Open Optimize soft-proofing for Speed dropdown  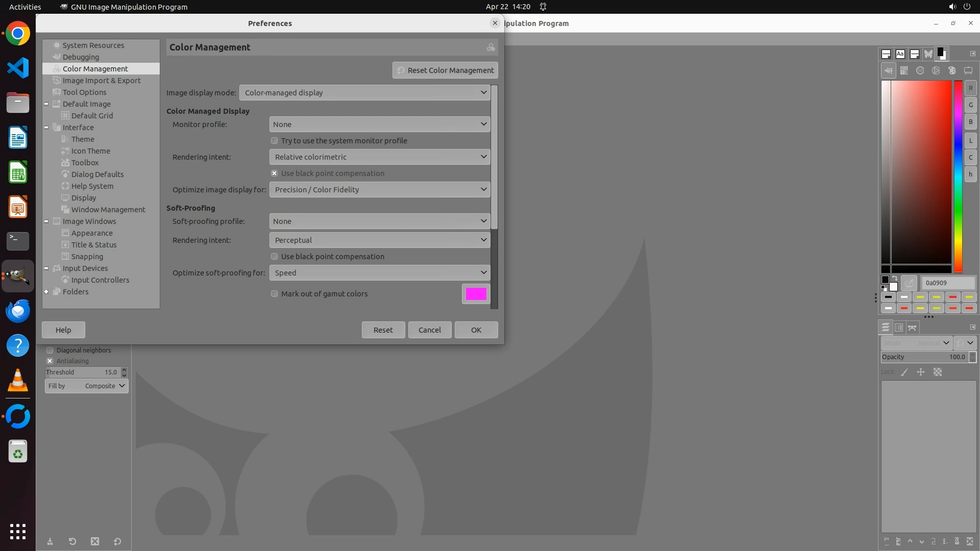(379, 273)
